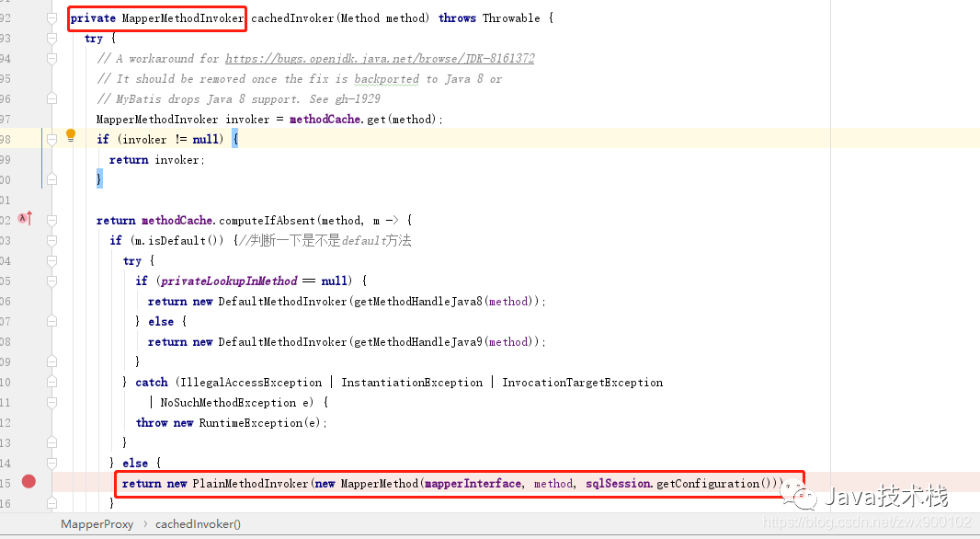The image size is (980, 539).
Task: Click the 'throw' keyword on line 112
Action: (152, 423)
